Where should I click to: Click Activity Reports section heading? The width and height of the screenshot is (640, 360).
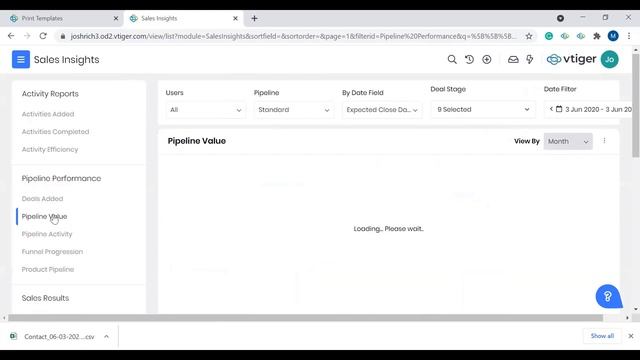pos(50,93)
